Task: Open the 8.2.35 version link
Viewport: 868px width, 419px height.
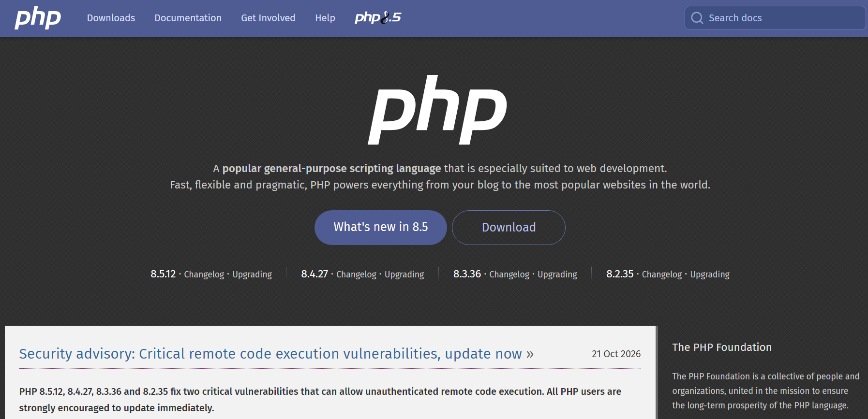Action: pyautogui.click(x=620, y=274)
